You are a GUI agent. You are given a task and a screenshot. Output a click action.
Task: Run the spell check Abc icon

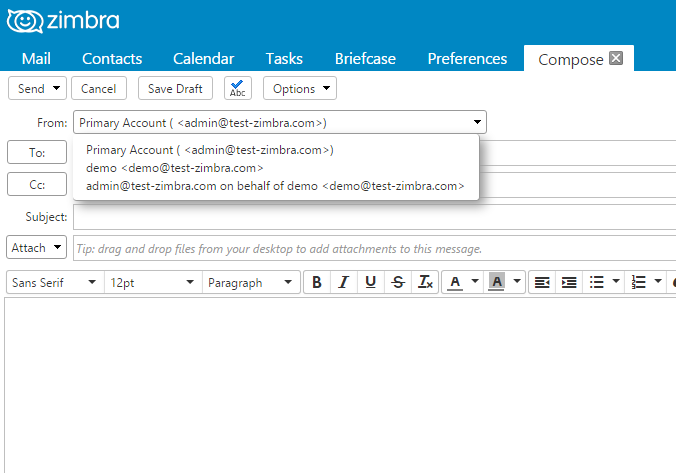[x=238, y=88]
